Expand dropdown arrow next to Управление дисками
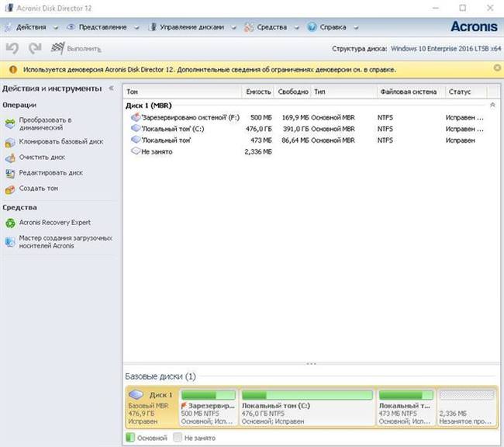Screen dimensions: 504x447 (233, 28)
